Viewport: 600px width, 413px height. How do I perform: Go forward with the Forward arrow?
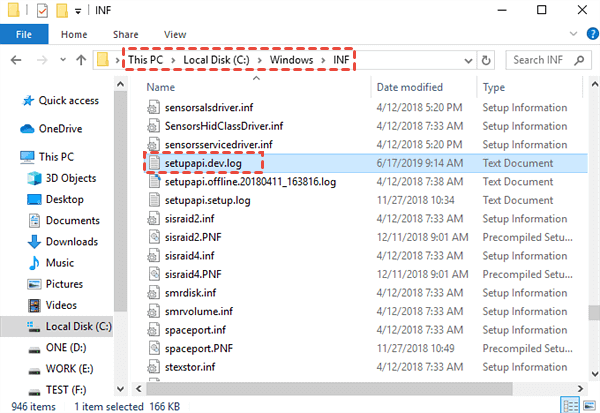pos(42,60)
